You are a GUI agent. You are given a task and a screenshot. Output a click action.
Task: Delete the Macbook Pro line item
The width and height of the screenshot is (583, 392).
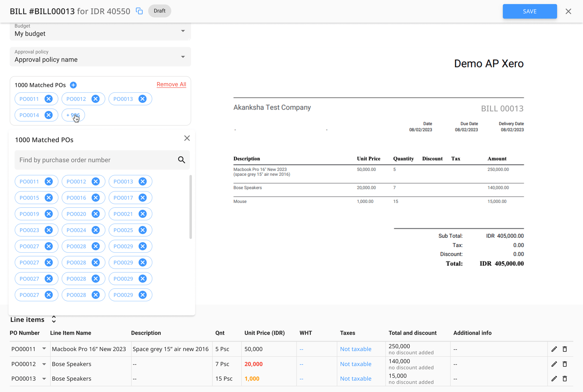pyautogui.click(x=565, y=349)
